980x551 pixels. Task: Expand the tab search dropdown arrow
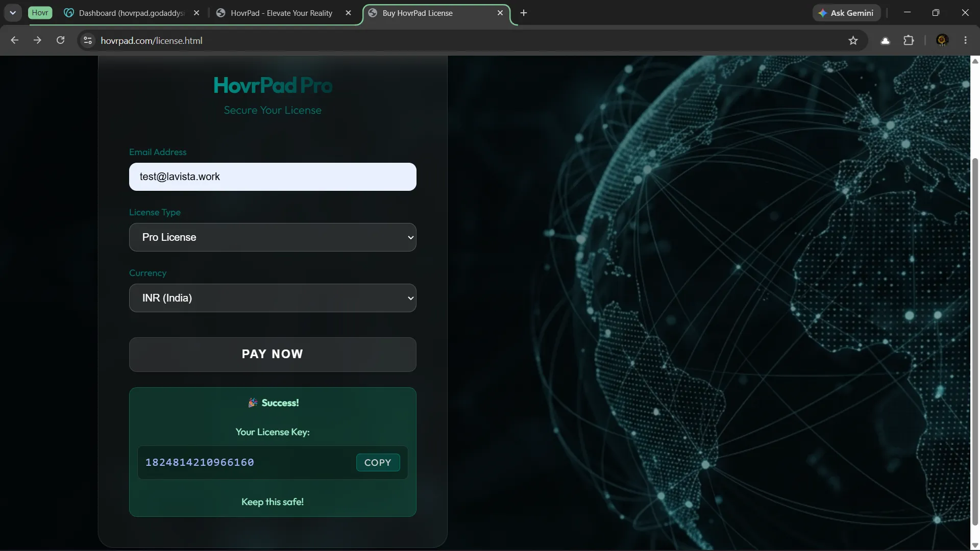coord(13,13)
